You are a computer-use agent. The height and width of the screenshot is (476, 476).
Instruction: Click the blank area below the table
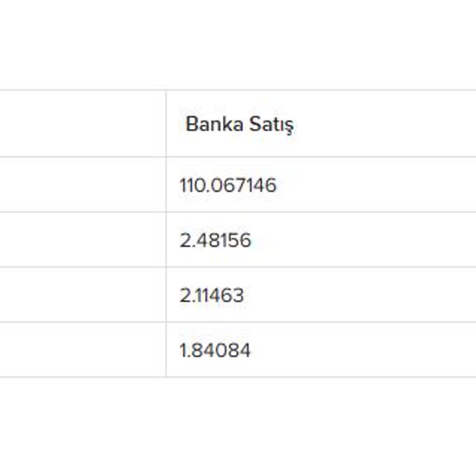coord(238,428)
